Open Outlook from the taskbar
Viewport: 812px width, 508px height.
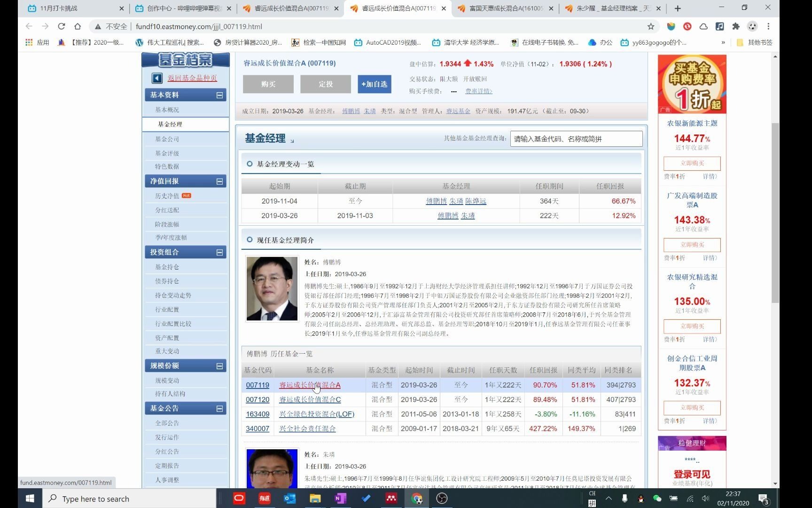tap(290, 499)
